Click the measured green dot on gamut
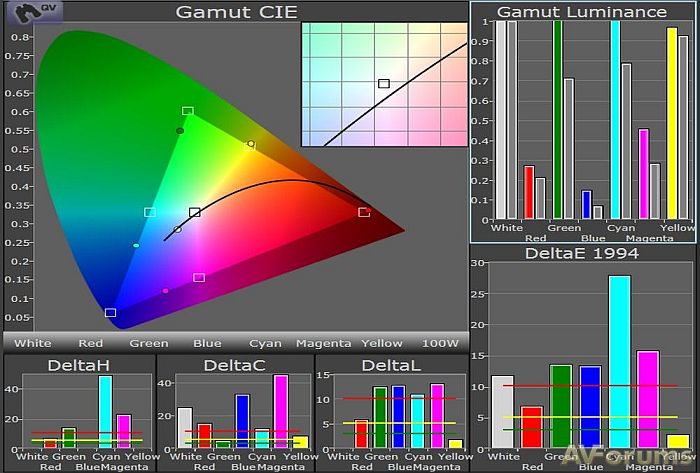The width and height of the screenshot is (700, 473). (x=180, y=131)
